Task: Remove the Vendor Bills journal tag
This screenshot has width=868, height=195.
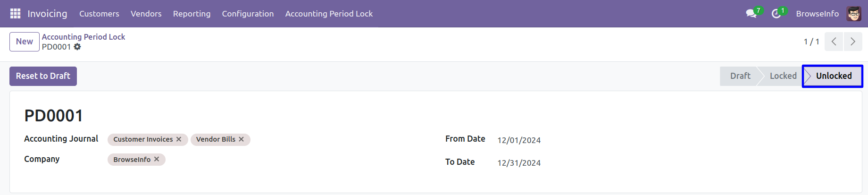Action: coord(241,139)
